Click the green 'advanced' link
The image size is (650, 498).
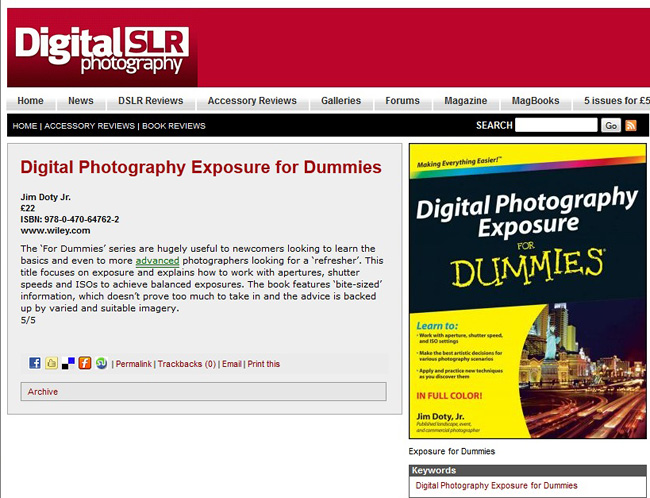click(158, 261)
